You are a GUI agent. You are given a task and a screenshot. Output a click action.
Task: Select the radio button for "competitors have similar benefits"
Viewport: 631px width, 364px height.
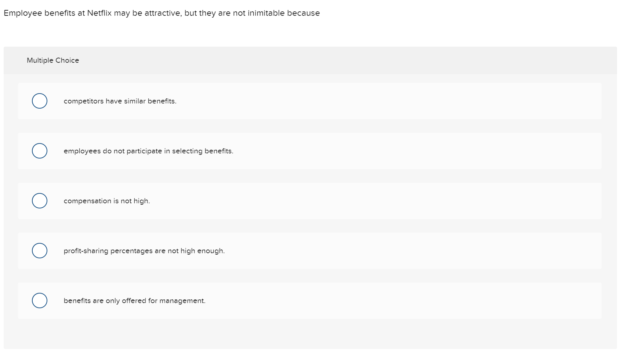pos(39,101)
